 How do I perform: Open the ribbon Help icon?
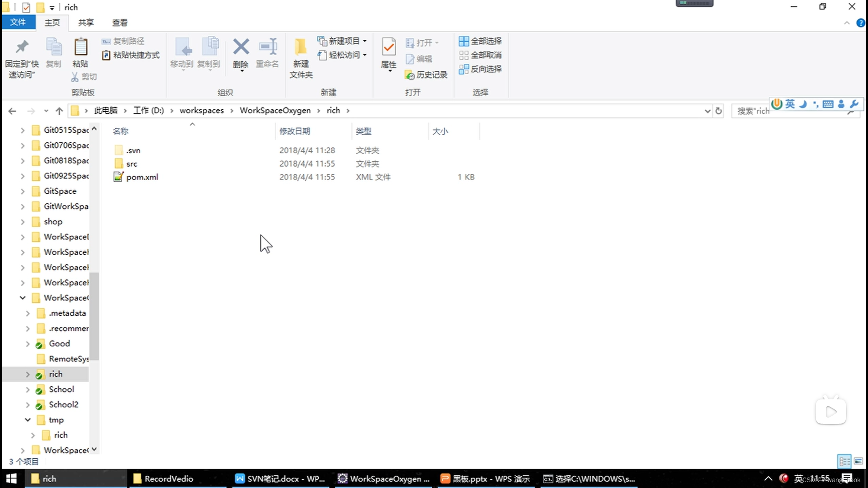point(861,23)
